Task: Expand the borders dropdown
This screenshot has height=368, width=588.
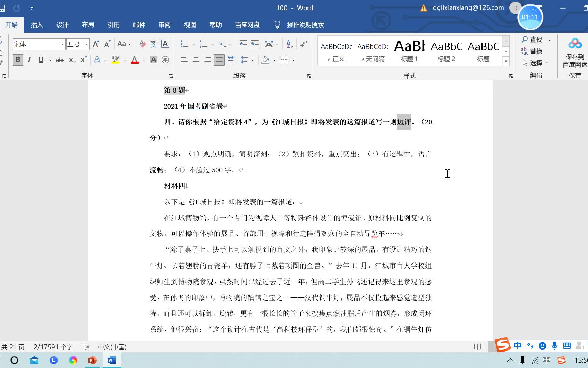Action: pyautogui.click(x=294, y=60)
